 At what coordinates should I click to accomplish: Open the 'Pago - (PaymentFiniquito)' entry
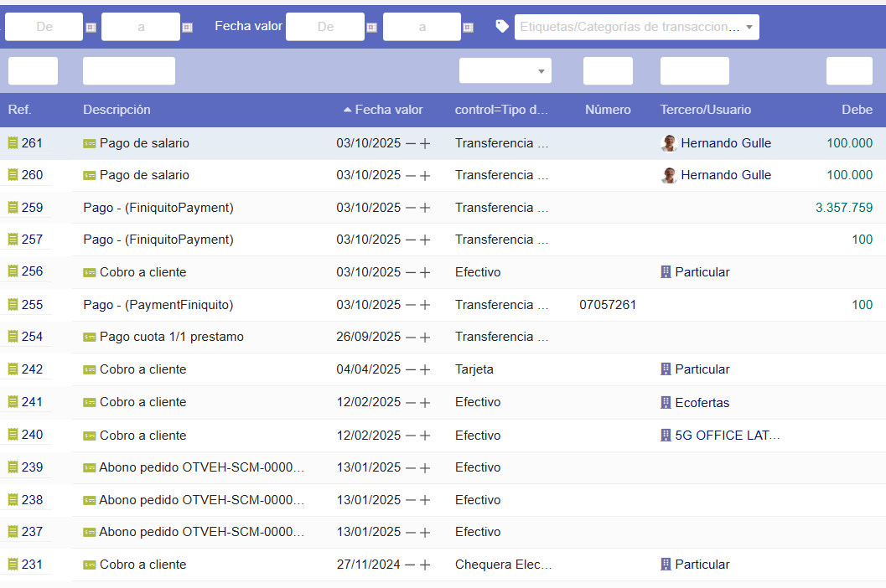(158, 305)
